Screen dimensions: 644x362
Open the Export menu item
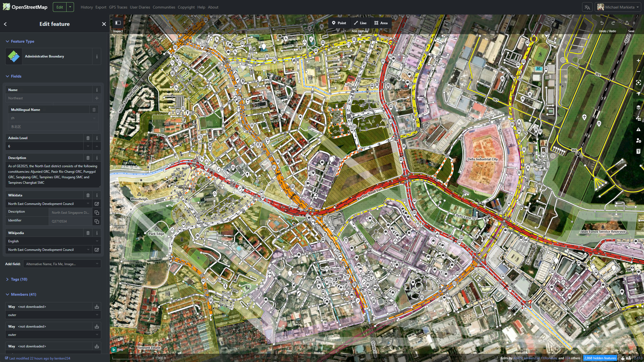[101, 7]
